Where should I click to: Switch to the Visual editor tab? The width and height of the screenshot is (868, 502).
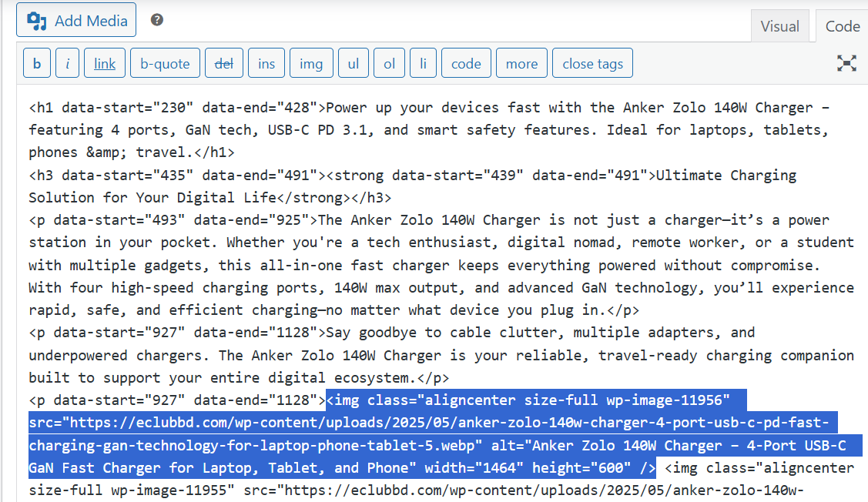tap(779, 26)
